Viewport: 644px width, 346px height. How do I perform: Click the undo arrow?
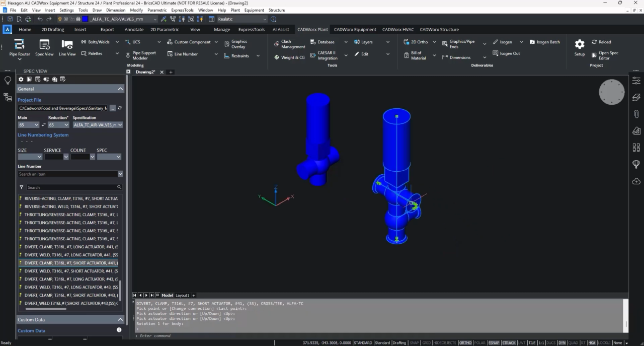(40, 19)
